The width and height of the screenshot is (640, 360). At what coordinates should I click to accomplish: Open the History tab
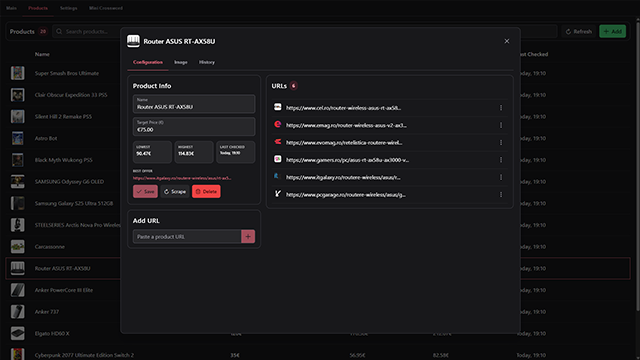(207, 62)
